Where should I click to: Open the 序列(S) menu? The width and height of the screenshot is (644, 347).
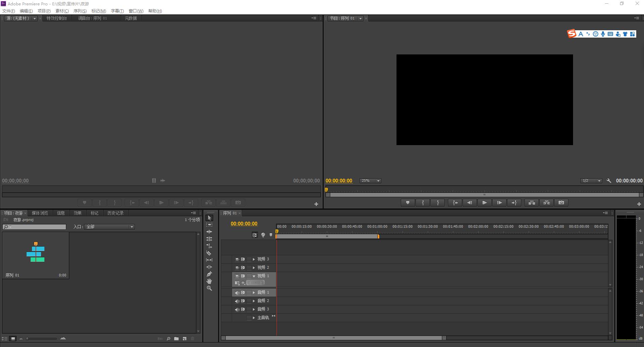coord(80,11)
